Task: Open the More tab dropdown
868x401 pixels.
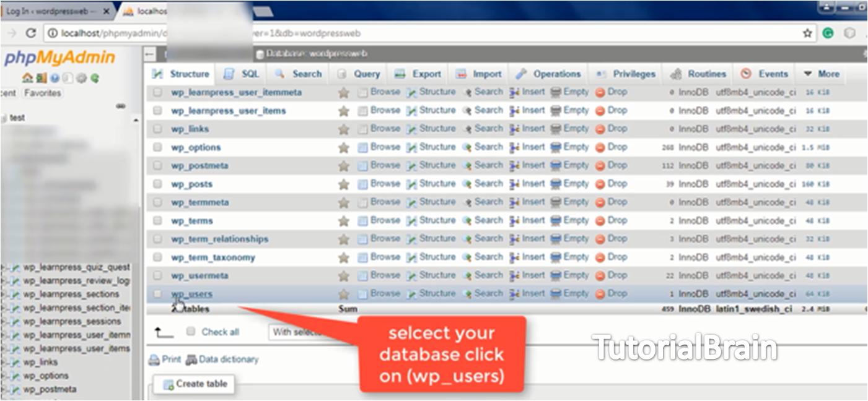Action: point(822,74)
